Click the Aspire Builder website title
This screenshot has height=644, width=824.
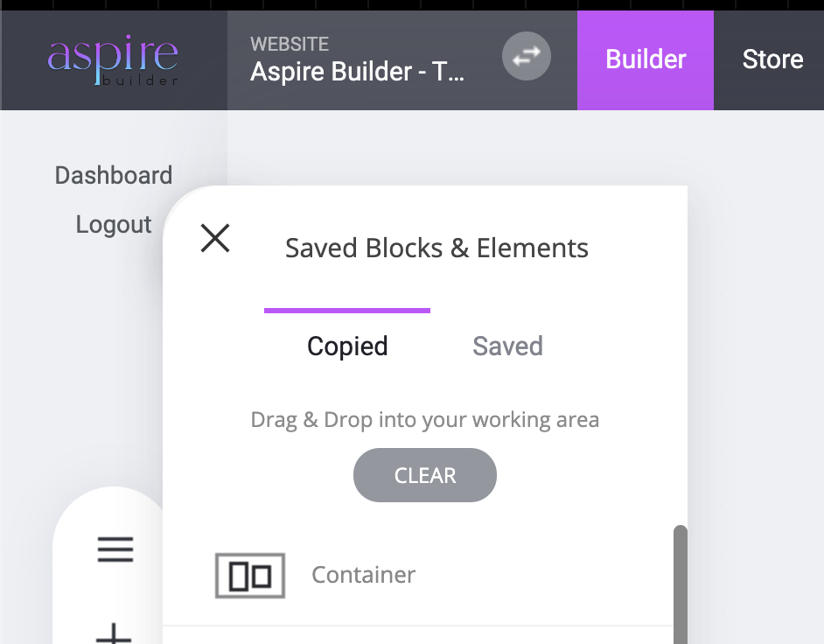[x=358, y=72]
